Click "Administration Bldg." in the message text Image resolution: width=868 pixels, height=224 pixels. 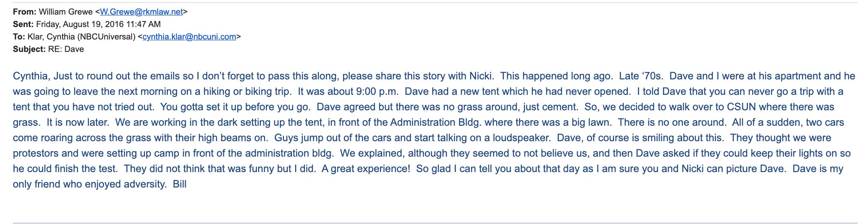pyautogui.click(x=436, y=123)
